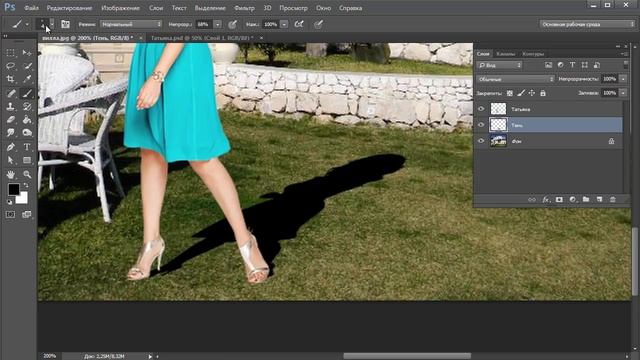640x360 pixels.
Task: Open the layer blending mode dropdown
Action: tap(516, 79)
